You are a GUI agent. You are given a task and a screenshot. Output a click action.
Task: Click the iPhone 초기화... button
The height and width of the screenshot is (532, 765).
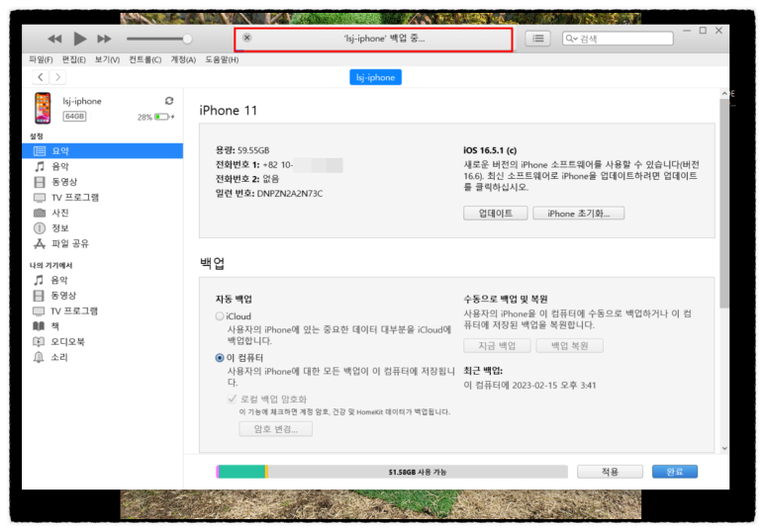pos(578,213)
